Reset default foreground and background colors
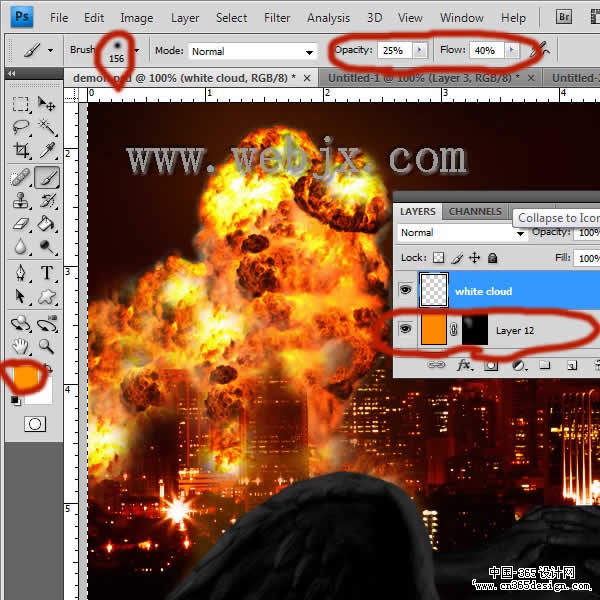Image resolution: width=600 pixels, height=600 pixels. 15,400
